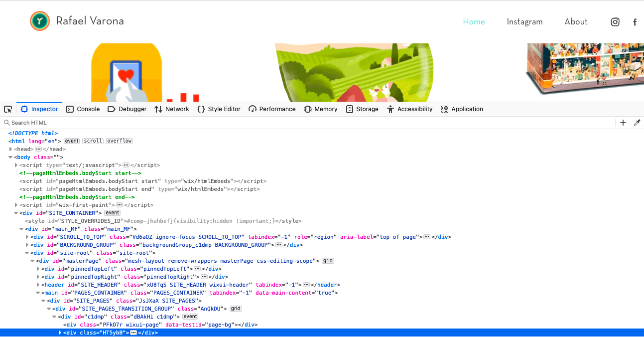Click the eyedropper color picker icon

click(x=637, y=123)
